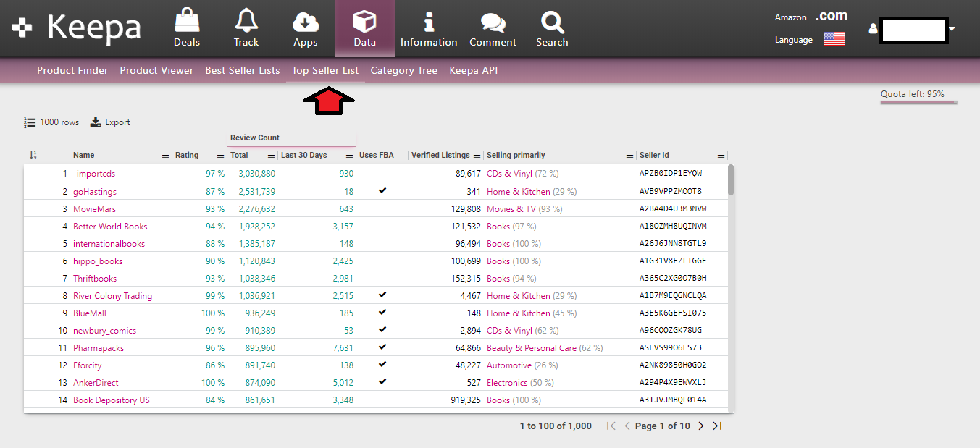Open the MovieMars seller link
Viewport: 980px width, 448px height.
pos(94,209)
